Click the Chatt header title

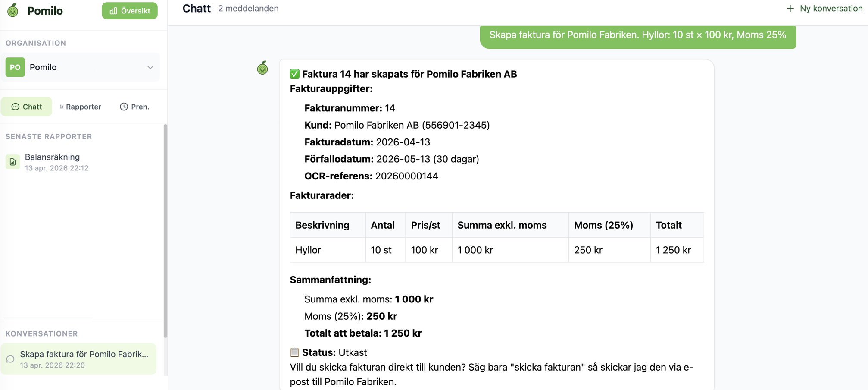[197, 9]
